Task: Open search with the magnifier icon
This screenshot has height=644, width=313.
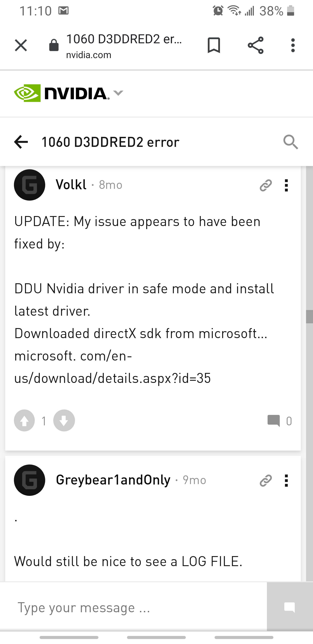Action: pyautogui.click(x=291, y=142)
